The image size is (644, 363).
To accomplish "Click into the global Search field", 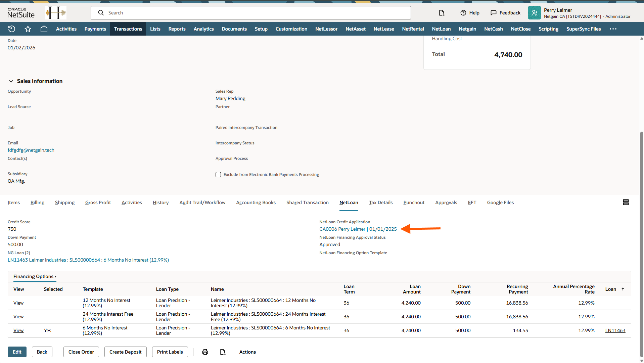I will 255,13.
